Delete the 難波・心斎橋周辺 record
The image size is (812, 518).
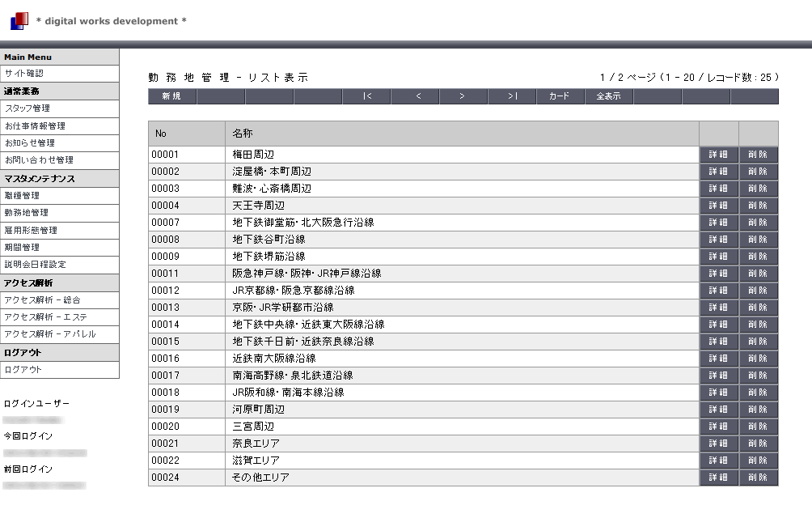click(x=758, y=189)
